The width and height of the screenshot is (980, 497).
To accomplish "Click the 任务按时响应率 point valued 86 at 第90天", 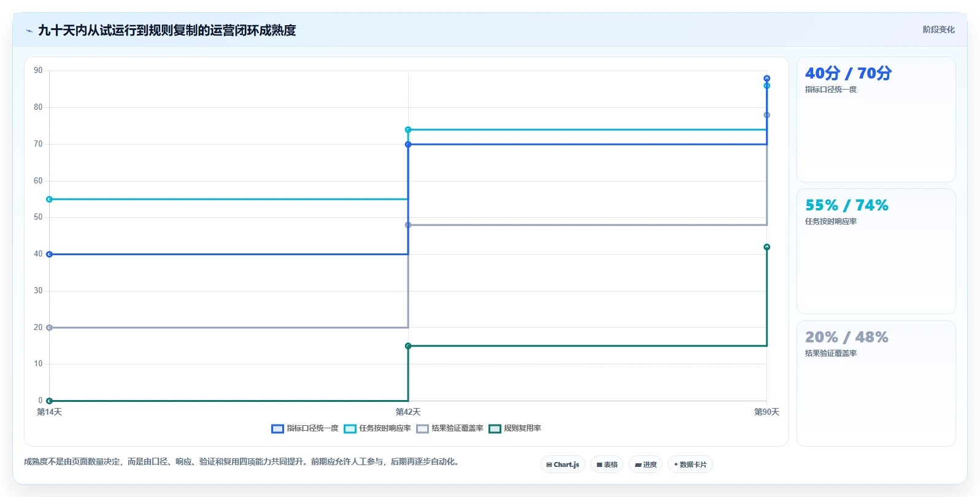I will (766, 86).
